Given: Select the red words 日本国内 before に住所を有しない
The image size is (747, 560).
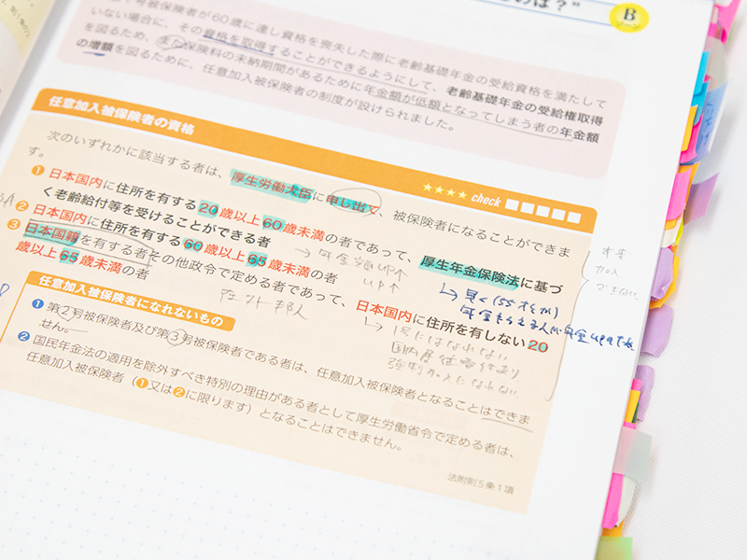Looking at the screenshot, I should click(384, 311).
